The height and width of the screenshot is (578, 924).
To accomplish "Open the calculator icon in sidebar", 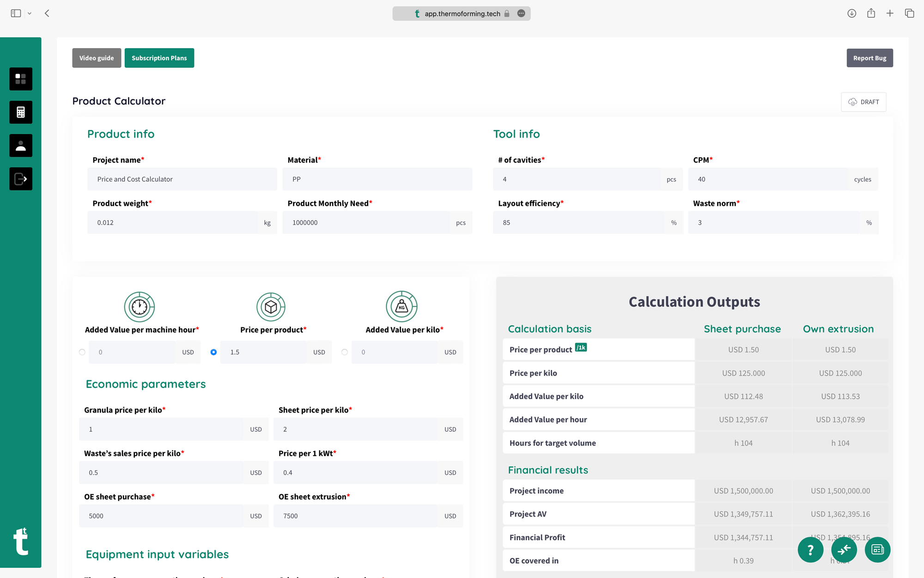I will (21, 112).
